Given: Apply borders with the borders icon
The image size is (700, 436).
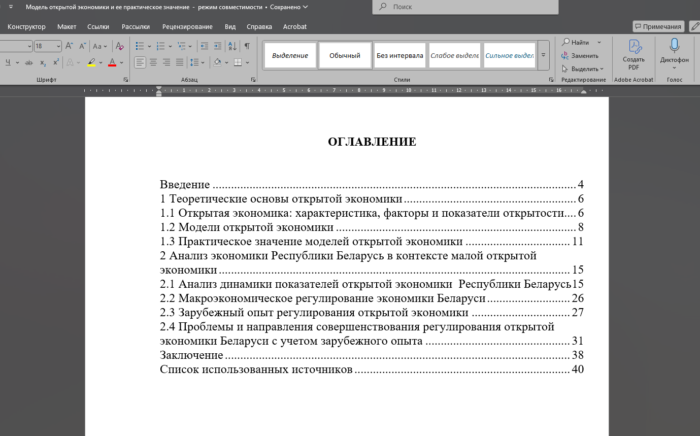Looking at the screenshot, I should pyautogui.click(x=238, y=62).
